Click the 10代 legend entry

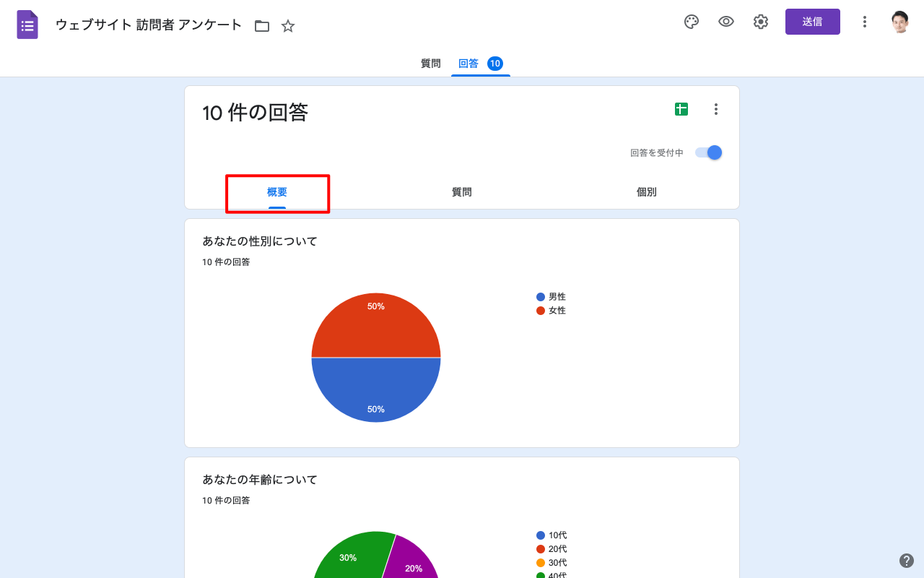click(552, 535)
